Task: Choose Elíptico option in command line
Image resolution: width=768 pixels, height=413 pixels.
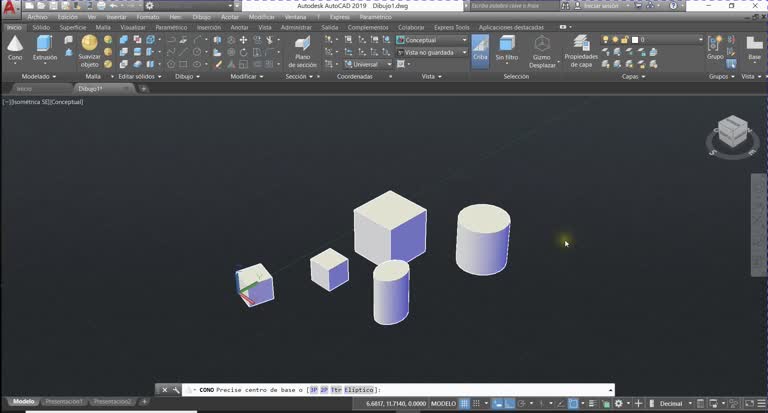Action: click(x=359, y=390)
